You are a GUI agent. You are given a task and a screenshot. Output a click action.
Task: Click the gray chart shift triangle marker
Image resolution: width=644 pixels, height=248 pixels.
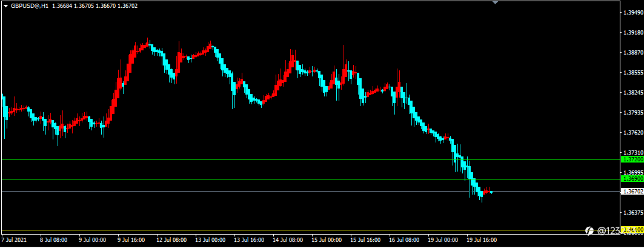pos(495,2)
